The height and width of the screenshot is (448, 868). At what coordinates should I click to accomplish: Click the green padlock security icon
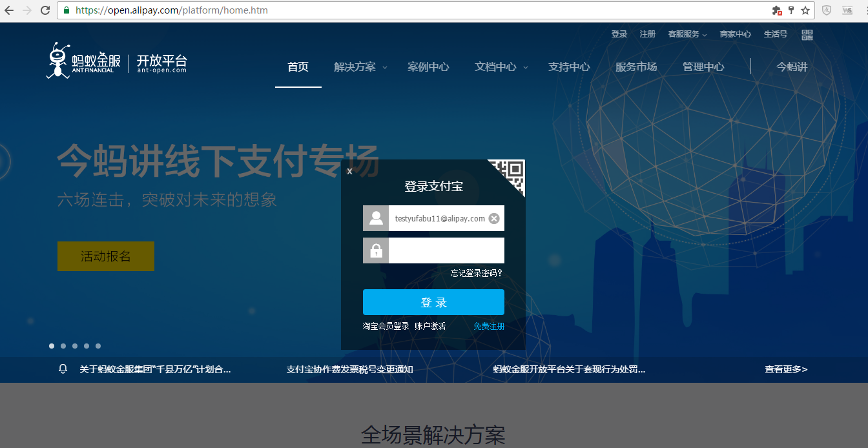67,10
